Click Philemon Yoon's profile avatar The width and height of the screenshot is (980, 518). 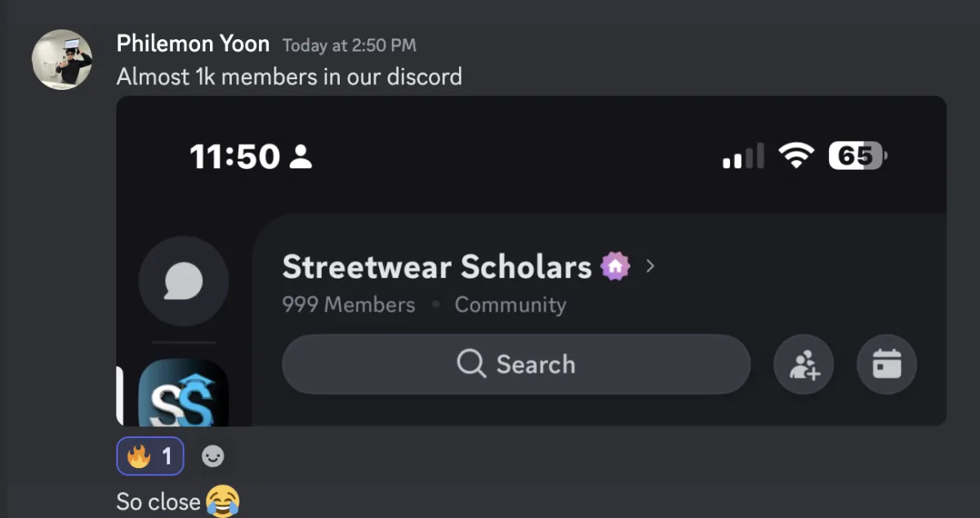tap(62, 60)
